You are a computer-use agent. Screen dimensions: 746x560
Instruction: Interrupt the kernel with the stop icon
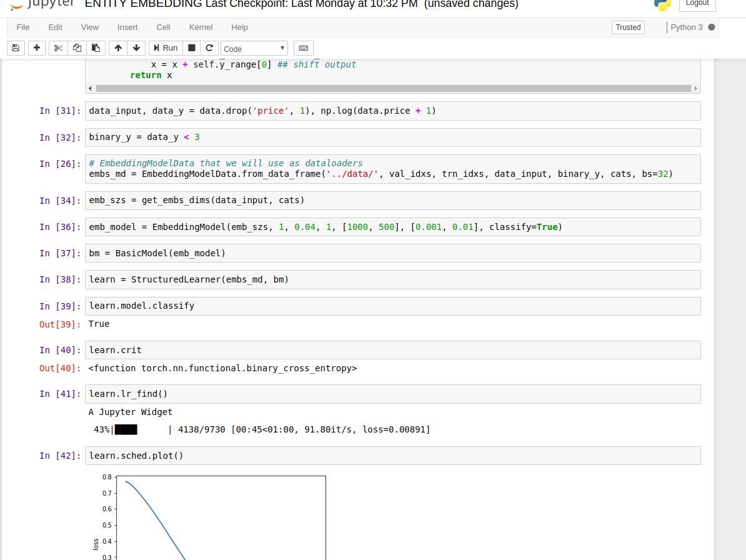192,48
